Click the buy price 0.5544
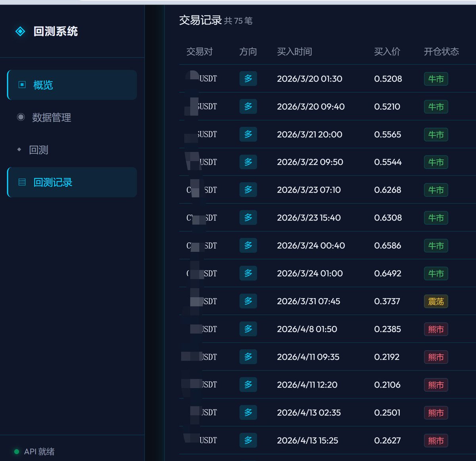The width and height of the screenshot is (476, 461). point(388,162)
